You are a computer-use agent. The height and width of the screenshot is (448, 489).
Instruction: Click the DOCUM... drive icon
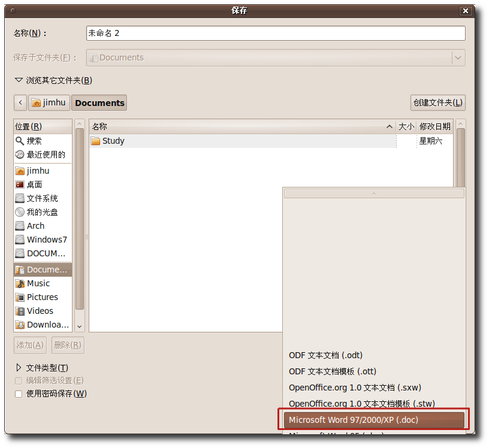[x=20, y=253]
